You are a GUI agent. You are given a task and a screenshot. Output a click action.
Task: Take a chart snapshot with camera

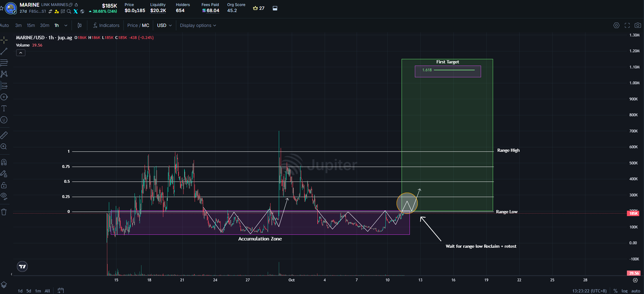click(639, 25)
